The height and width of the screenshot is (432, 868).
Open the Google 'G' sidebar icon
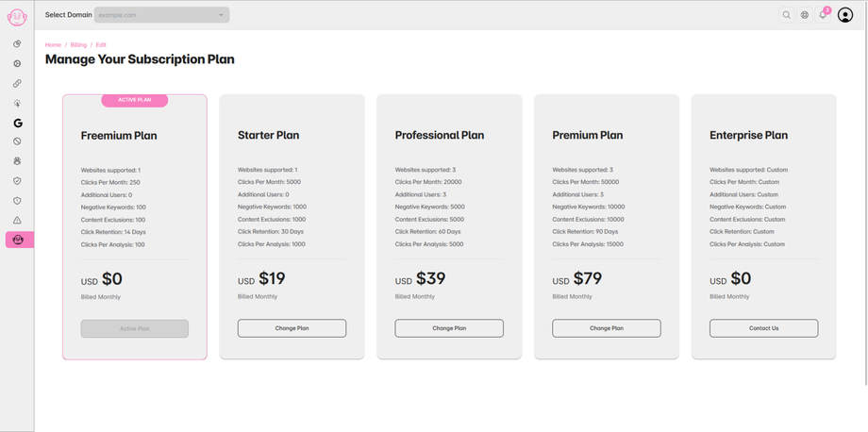click(x=17, y=123)
